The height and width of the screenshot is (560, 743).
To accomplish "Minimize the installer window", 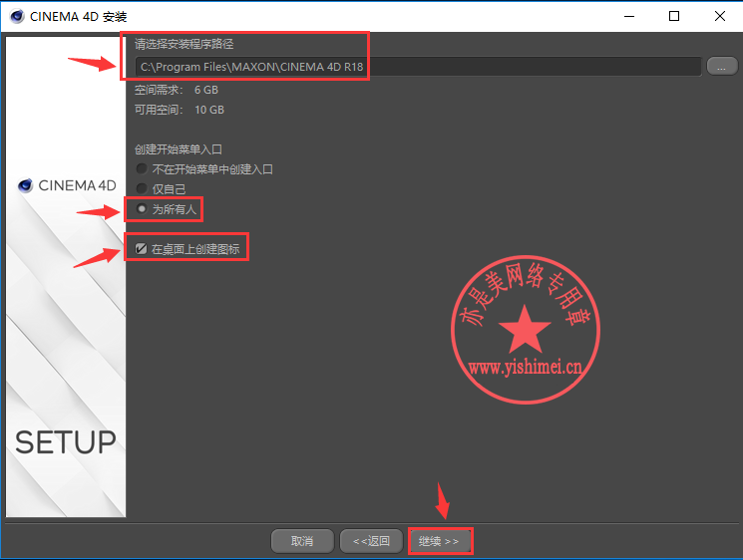I will click(629, 16).
